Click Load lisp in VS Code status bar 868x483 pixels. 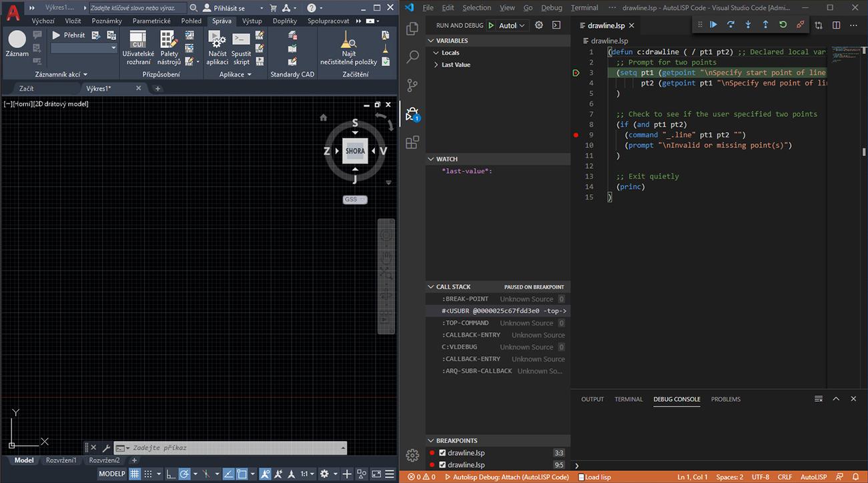(x=594, y=477)
